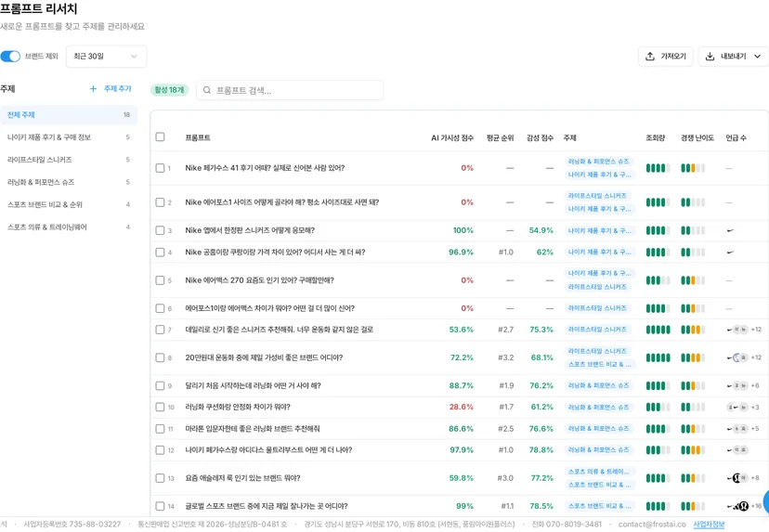Viewport: 769px width, 532px height.
Task: Select 라이프스타일 스니커즈 topic in sidebar
Action: 69,160
